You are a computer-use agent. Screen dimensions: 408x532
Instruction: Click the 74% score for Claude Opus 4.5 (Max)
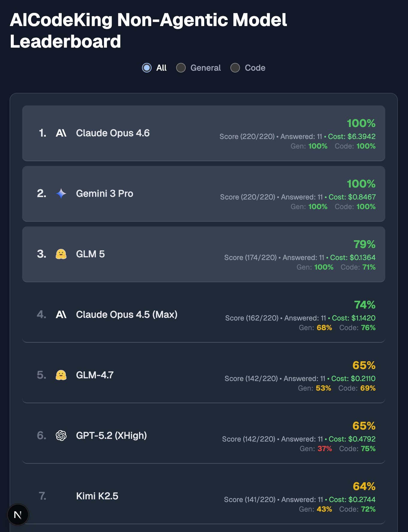click(x=365, y=305)
